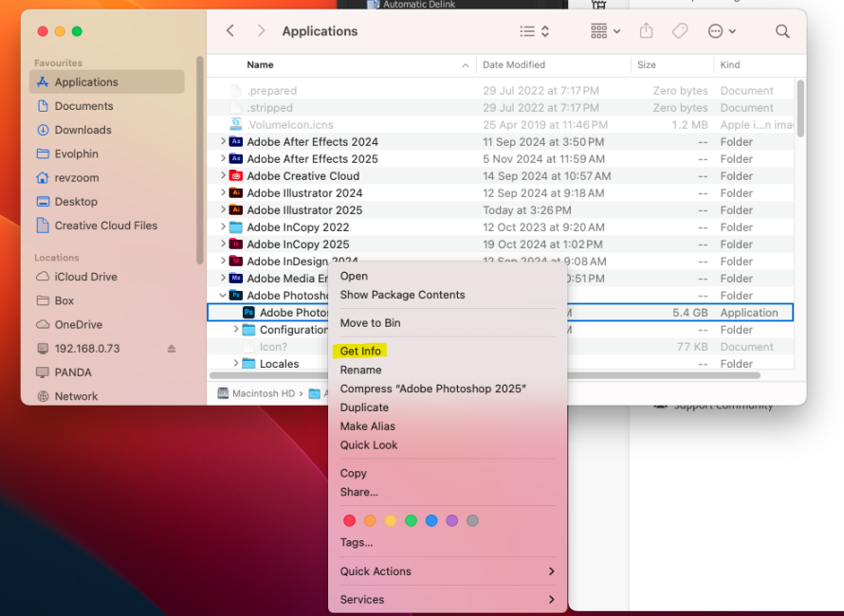Open the More actions ellipsis dropdown
Image resolution: width=844 pixels, height=616 pixels.
point(722,31)
